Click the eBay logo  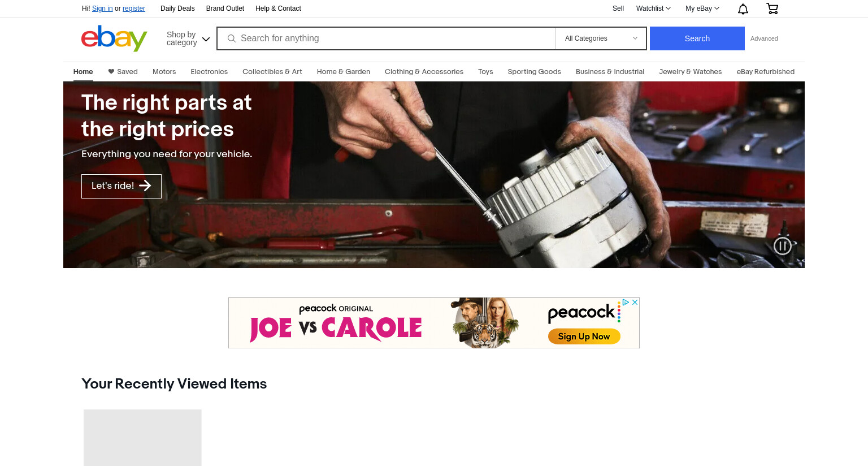114,38
